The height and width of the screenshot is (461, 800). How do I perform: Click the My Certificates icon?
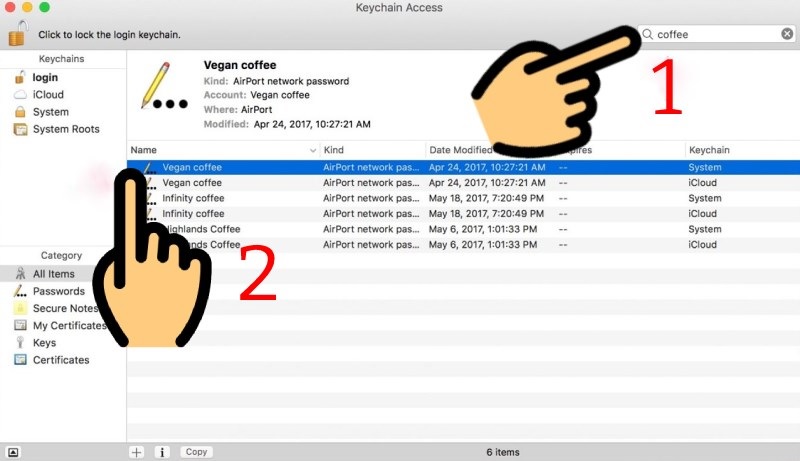[x=20, y=325]
